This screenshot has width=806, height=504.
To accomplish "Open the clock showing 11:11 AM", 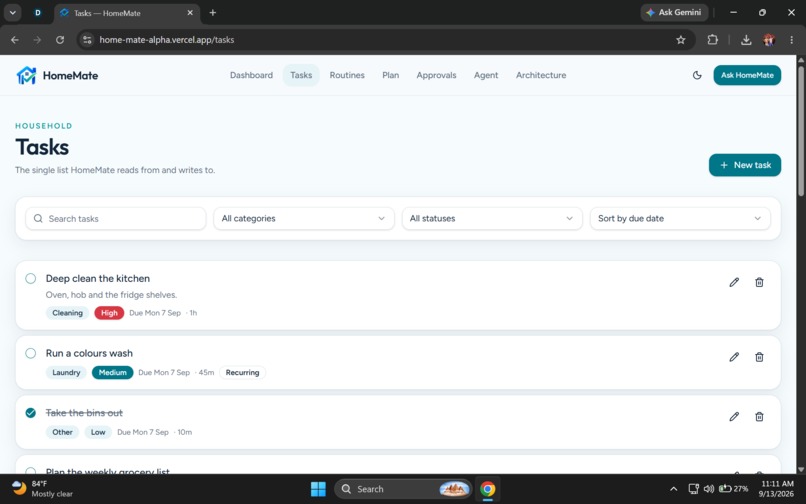I will click(x=777, y=489).
